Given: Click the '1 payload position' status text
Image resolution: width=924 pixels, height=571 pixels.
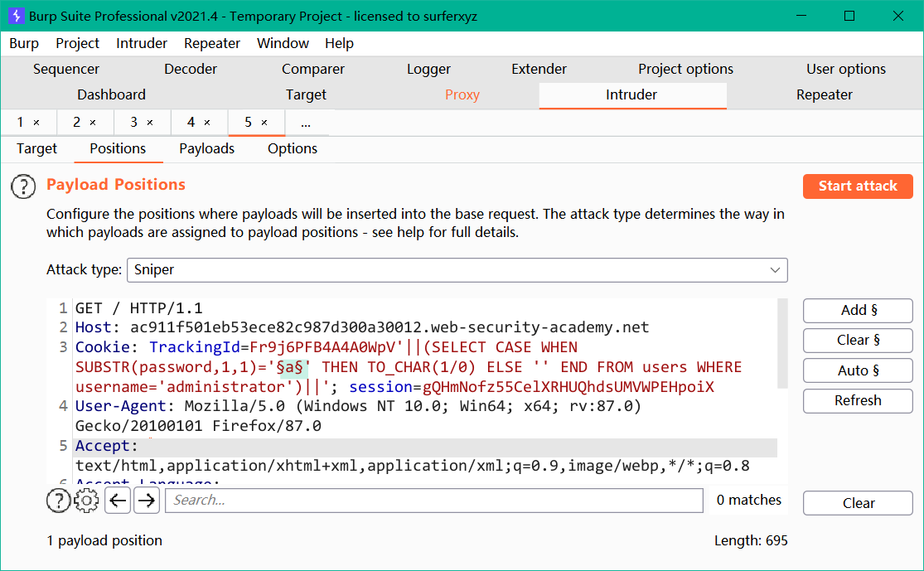Looking at the screenshot, I should click(x=104, y=541).
